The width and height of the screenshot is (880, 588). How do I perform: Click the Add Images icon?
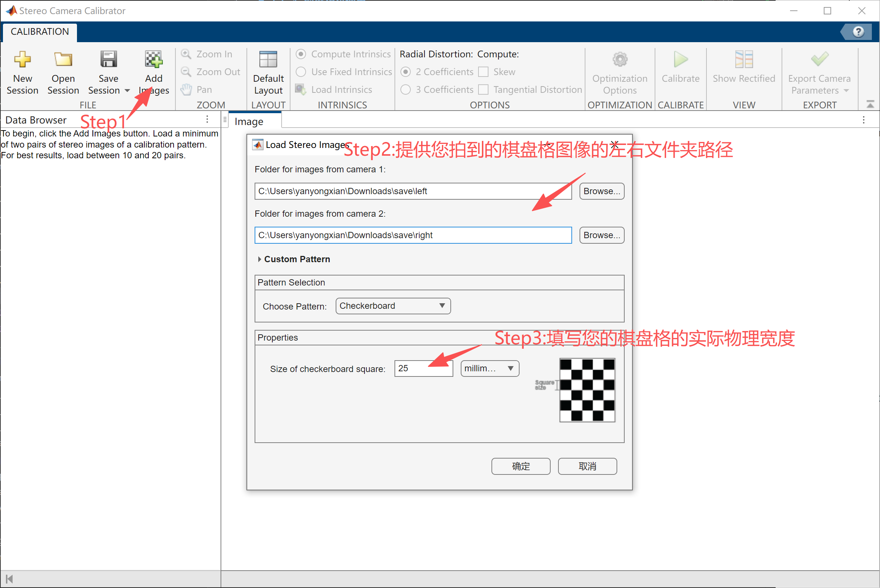coord(154,60)
